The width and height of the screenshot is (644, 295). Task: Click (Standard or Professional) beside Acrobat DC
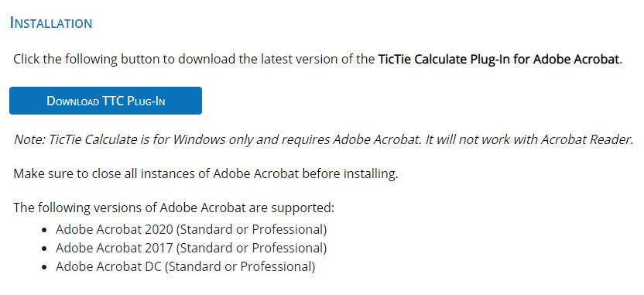240,266
